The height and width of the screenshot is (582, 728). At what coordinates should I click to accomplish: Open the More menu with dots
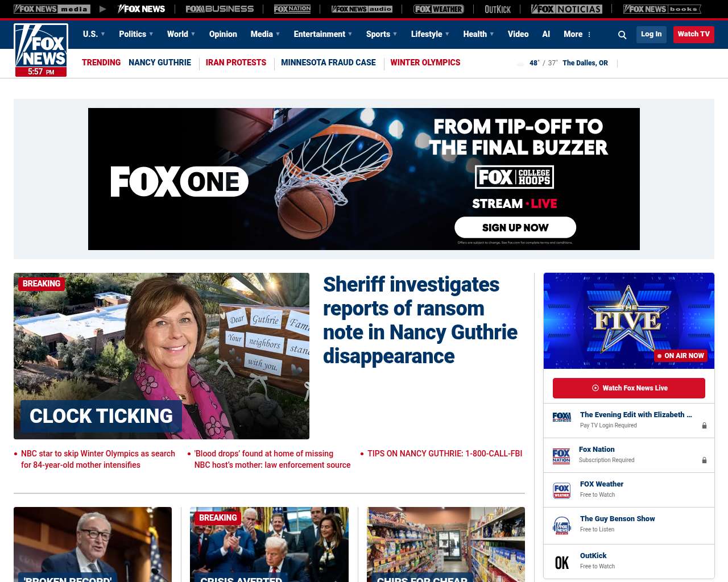pyautogui.click(x=578, y=34)
